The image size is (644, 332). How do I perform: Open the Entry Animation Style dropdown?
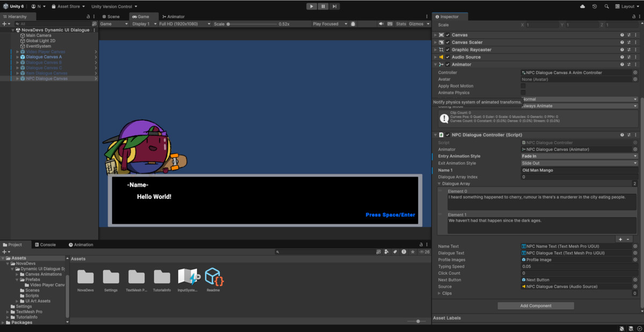(x=579, y=156)
